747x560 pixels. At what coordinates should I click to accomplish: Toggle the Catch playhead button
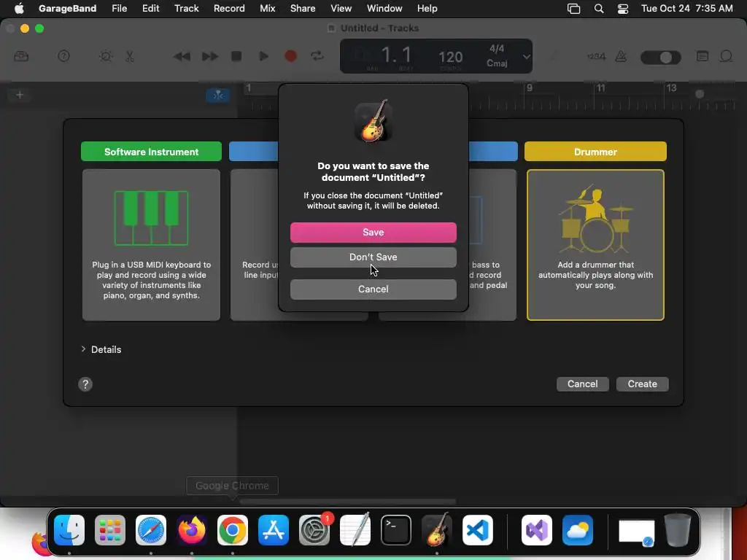click(x=218, y=96)
